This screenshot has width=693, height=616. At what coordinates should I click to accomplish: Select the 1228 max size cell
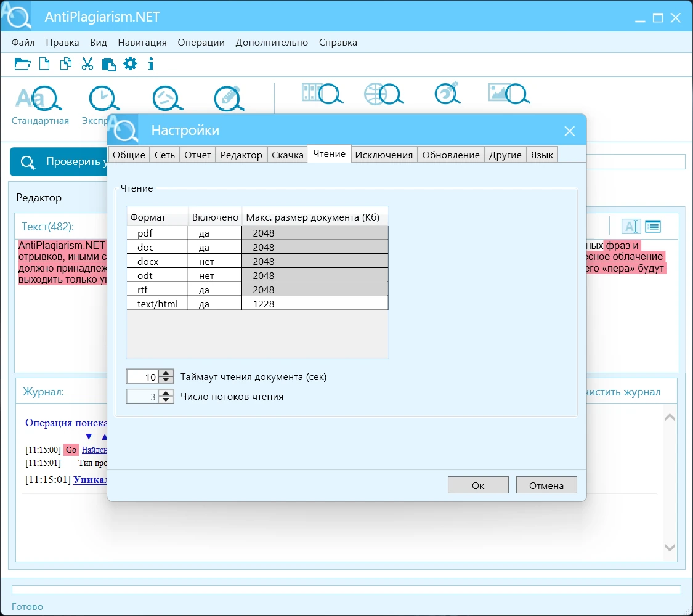tap(315, 304)
